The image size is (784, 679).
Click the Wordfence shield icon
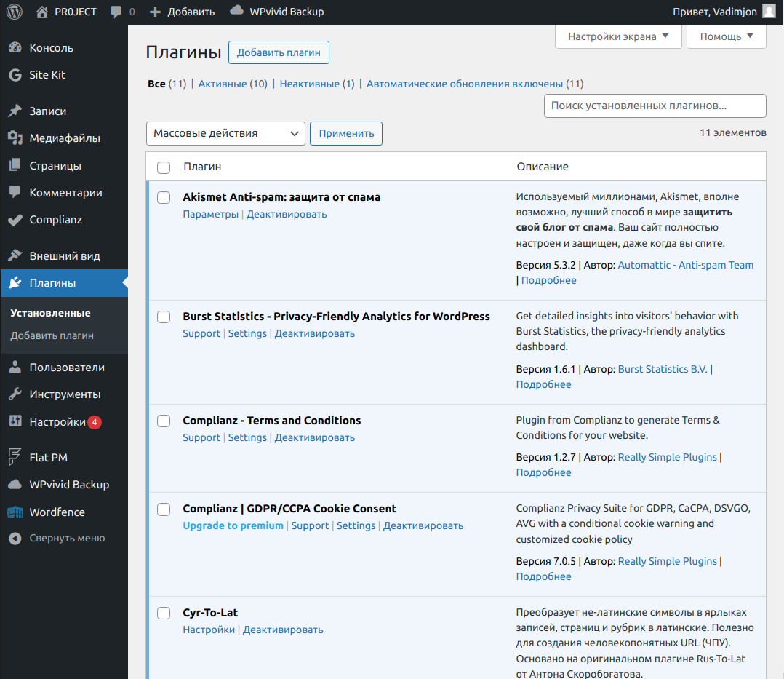(15, 512)
